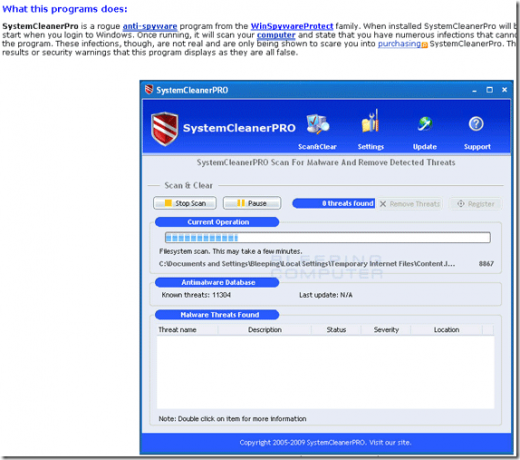Viewport: 520px width, 460px height.
Task: Click the Status column header
Action: click(x=336, y=330)
